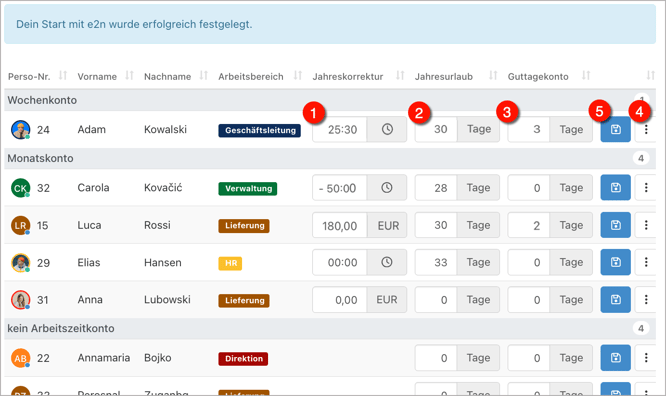Viewport: 666px width, 396px height.
Task: Open the kebab menu in Elias Hansen's row
Action: (646, 262)
